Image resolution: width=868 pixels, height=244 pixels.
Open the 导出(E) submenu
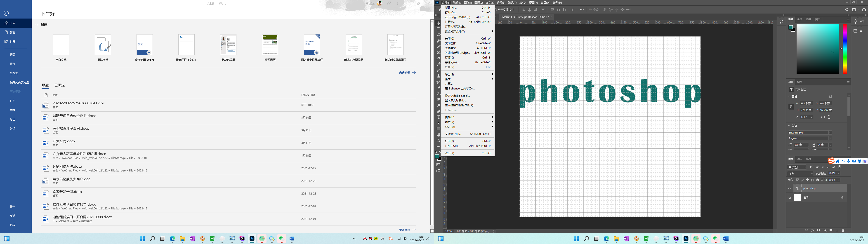pos(468,74)
